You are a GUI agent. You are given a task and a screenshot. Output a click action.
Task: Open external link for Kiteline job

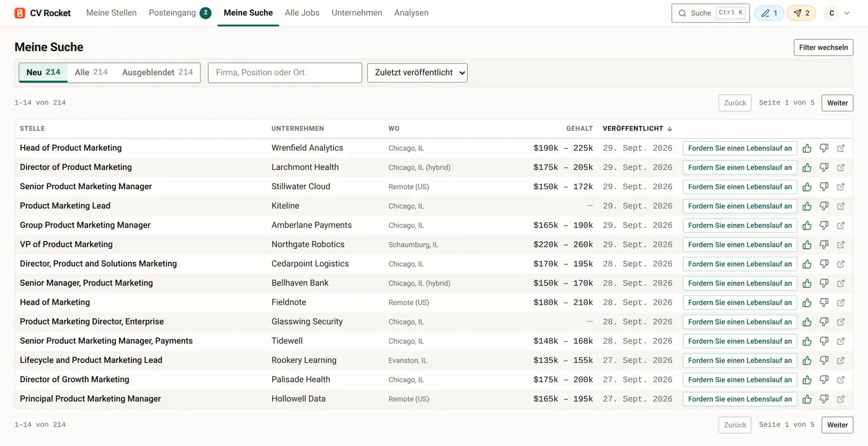[841, 206]
